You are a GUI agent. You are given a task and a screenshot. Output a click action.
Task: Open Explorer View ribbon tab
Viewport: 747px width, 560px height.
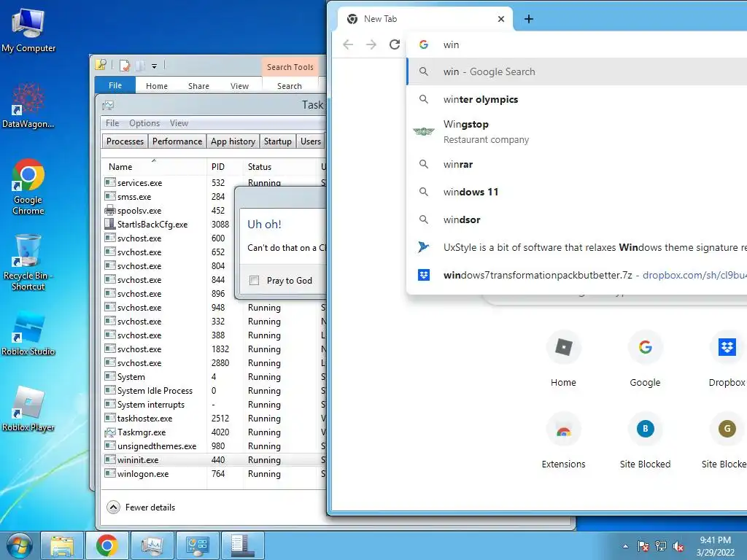pyautogui.click(x=239, y=86)
